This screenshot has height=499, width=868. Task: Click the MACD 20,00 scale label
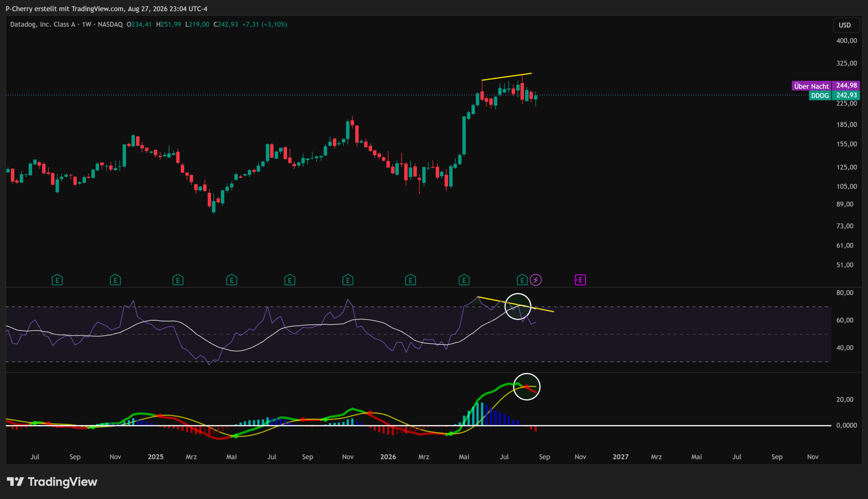click(x=845, y=400)
